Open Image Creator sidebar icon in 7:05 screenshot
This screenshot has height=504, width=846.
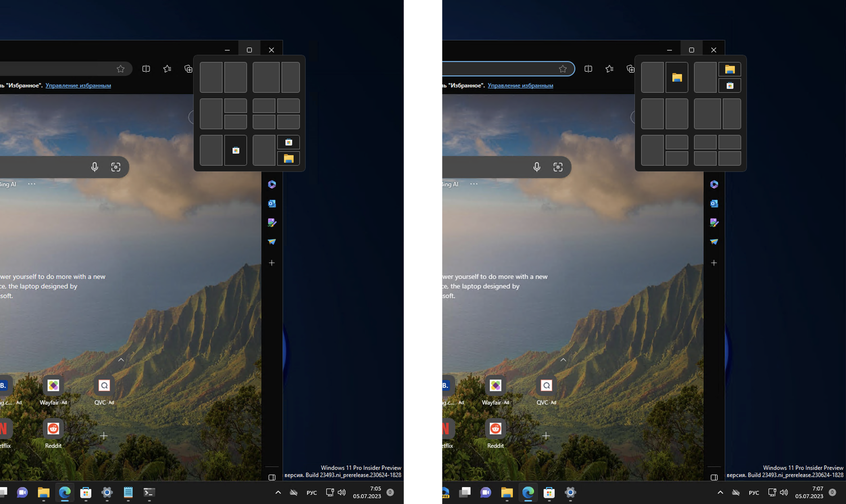pyautogui.click(x=272, y=223)
